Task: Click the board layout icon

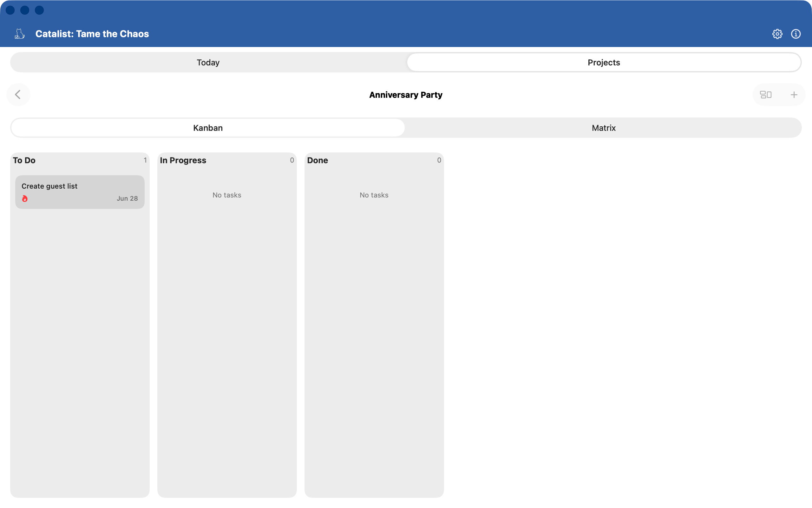Action: 765,95
